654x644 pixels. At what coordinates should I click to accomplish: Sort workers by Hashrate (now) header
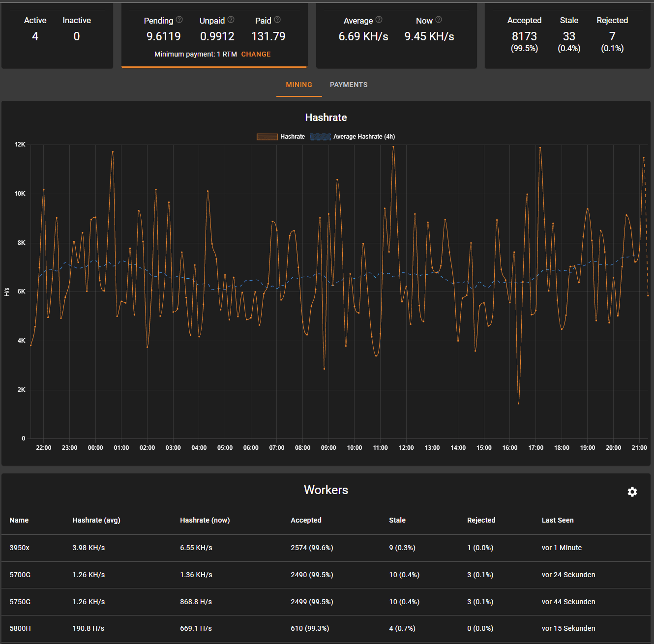(205, 520)
